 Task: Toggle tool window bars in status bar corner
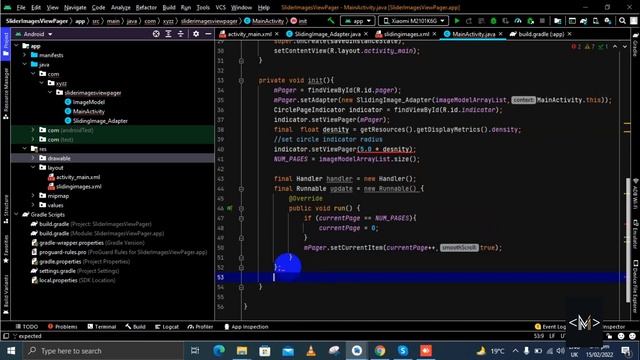(6, 336)
